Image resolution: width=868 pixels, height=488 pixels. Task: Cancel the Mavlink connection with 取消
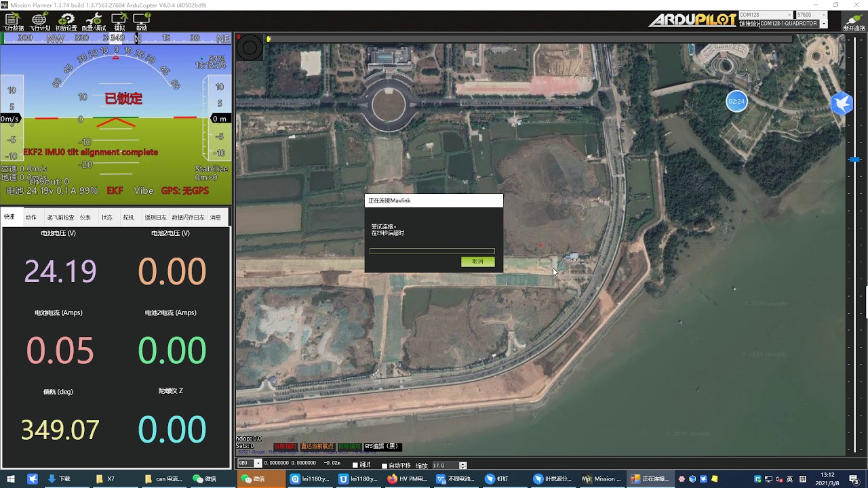478,262
